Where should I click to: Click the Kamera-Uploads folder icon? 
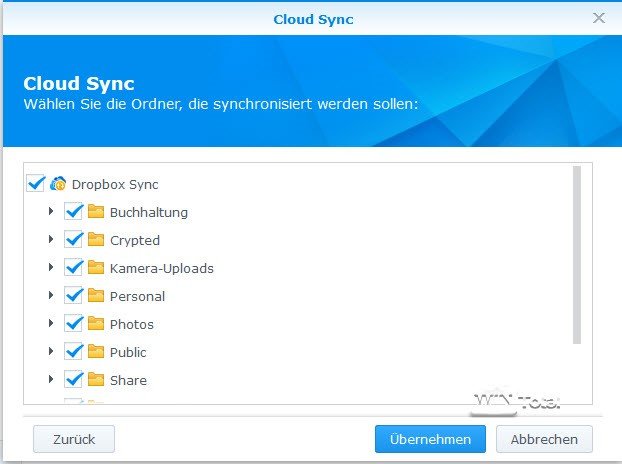(x=96, y=268)
